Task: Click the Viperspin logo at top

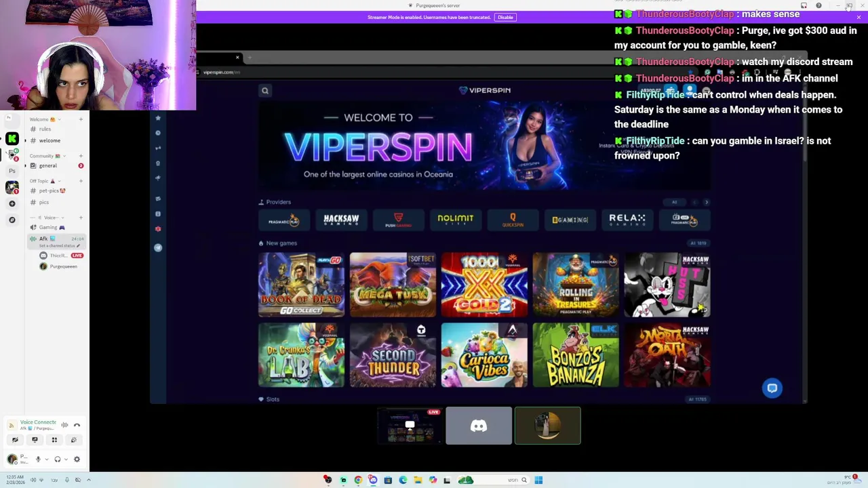Action: (x=485, y=90)
